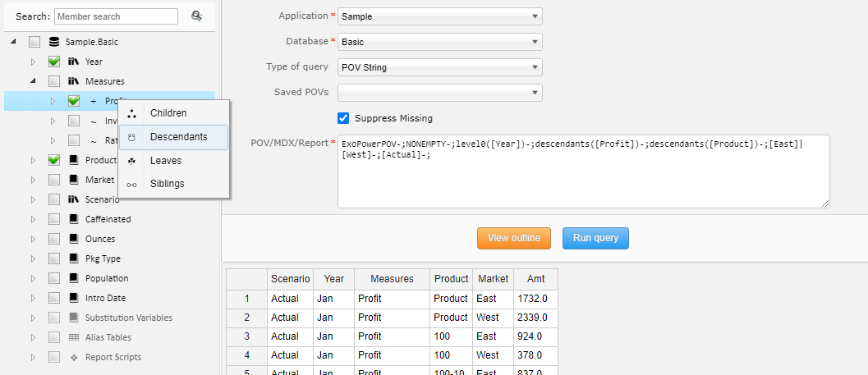
Task: Click the Report Scripts icon
Action: (x=74, y=357)
